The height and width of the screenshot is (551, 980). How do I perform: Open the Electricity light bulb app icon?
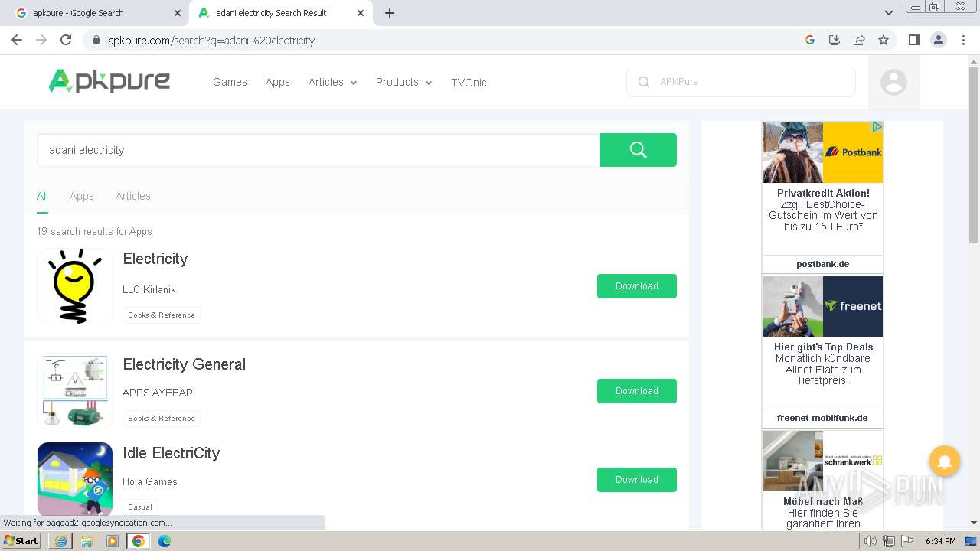coord(75,286)
